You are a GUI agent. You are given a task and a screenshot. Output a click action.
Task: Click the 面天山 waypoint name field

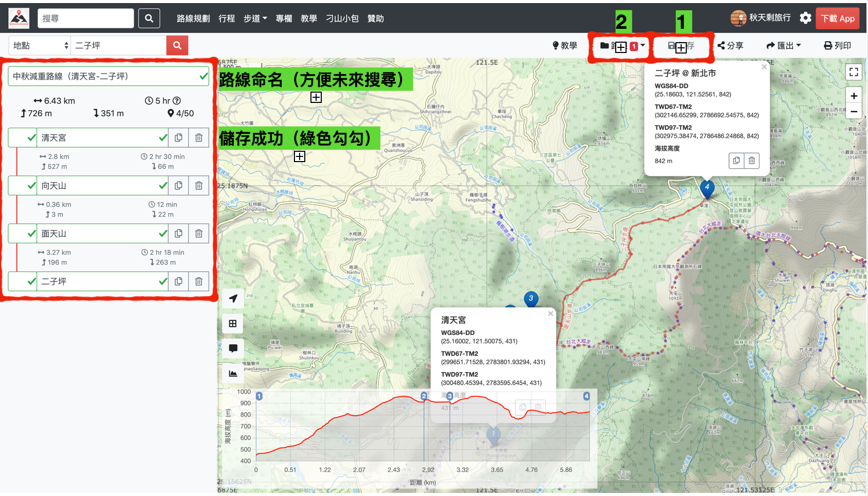102,233
